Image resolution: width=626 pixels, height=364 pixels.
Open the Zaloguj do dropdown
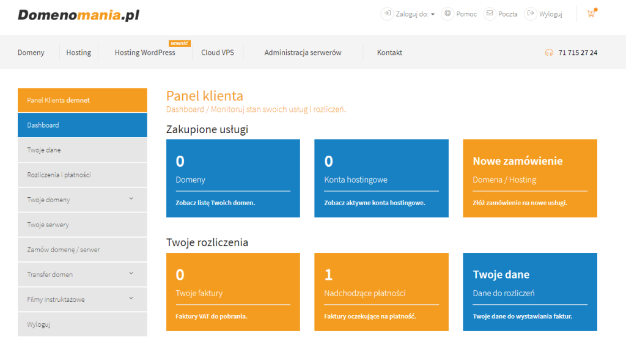tap(416, 14)
